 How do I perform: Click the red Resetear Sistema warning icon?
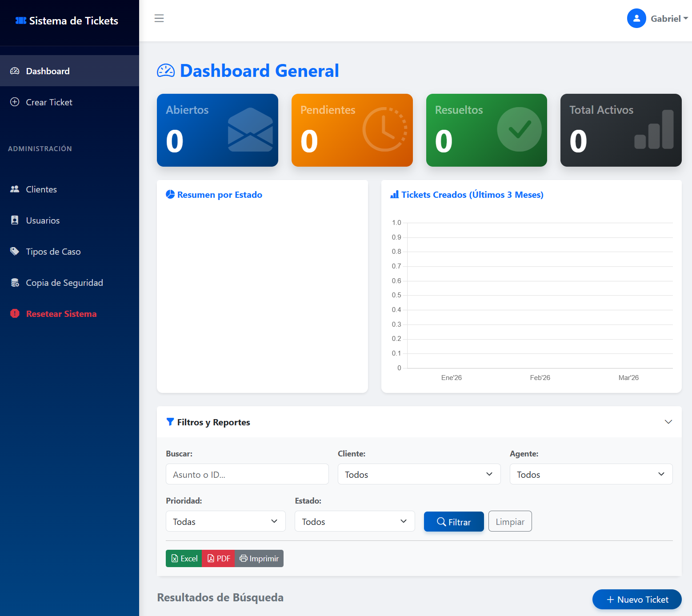click(15, 314)
